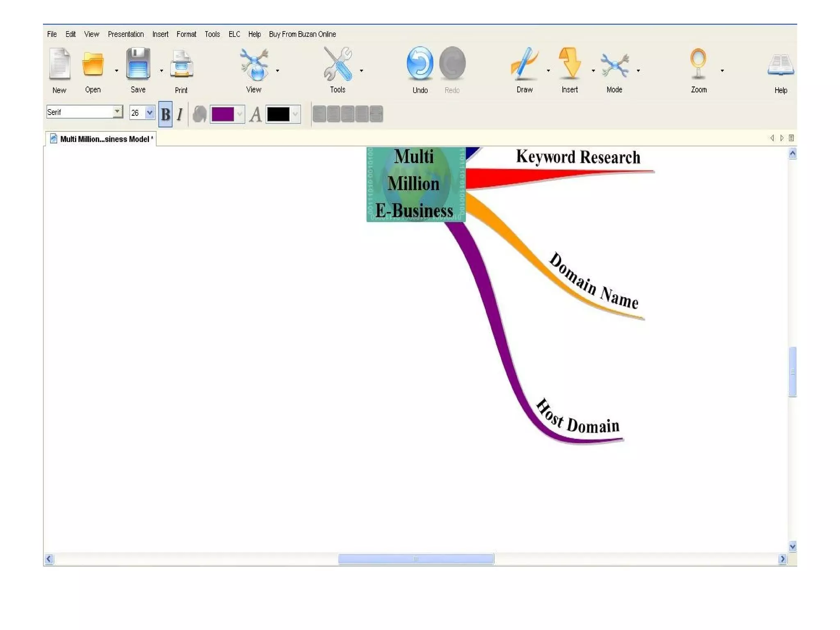Click the purple branch color swatch
The image size is (840, 630).
tap(223, 114)
